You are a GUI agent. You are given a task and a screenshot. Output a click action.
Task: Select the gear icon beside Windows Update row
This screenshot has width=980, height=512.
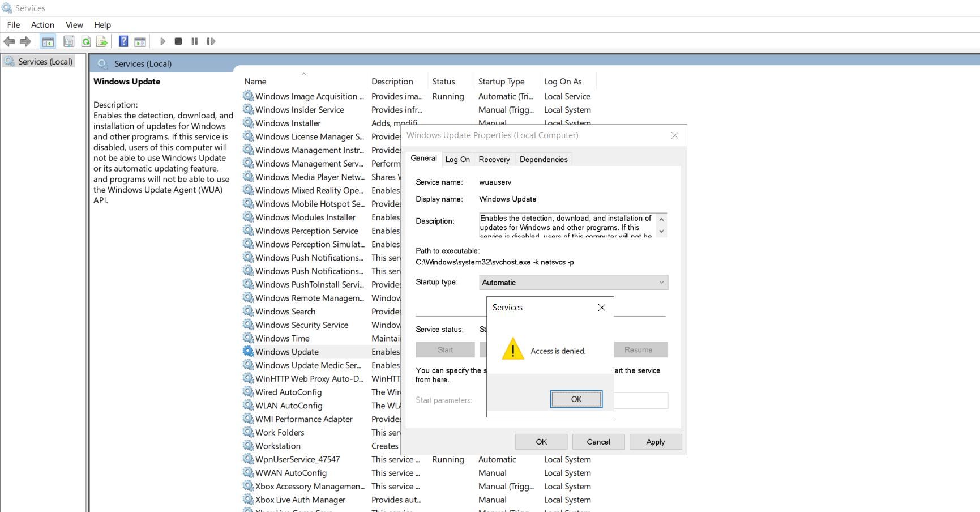coord(248,351)
